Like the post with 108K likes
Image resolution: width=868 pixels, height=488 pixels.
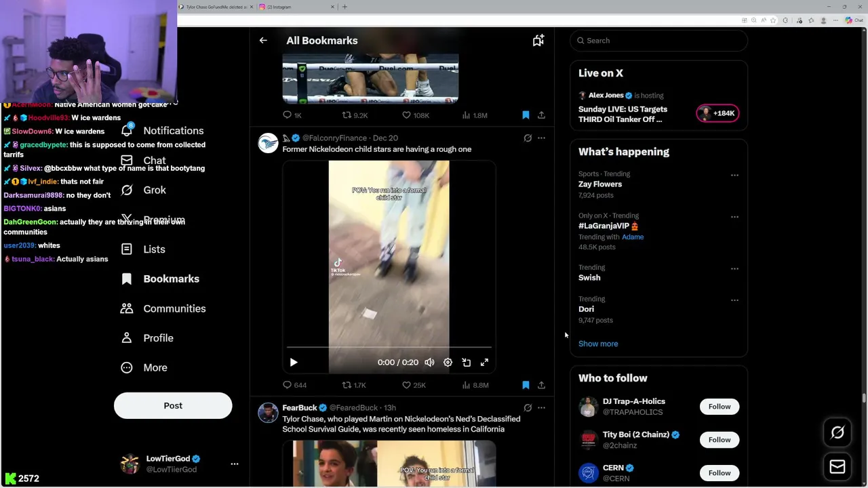click(x=415, y=115)
